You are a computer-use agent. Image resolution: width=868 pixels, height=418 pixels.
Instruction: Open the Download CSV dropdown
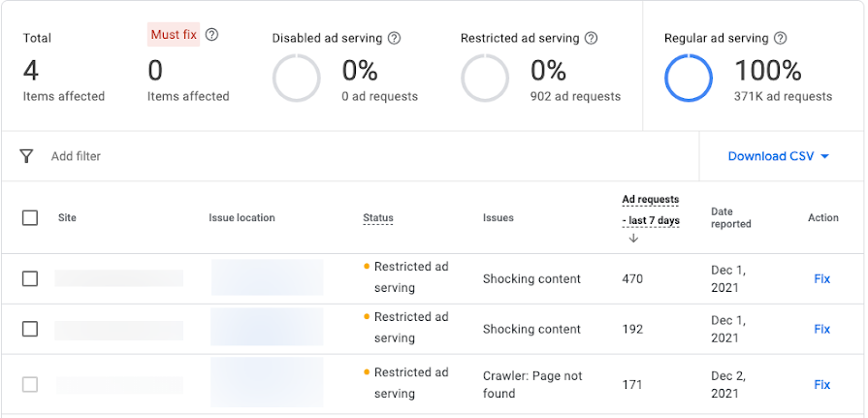(x=778, y=156)
